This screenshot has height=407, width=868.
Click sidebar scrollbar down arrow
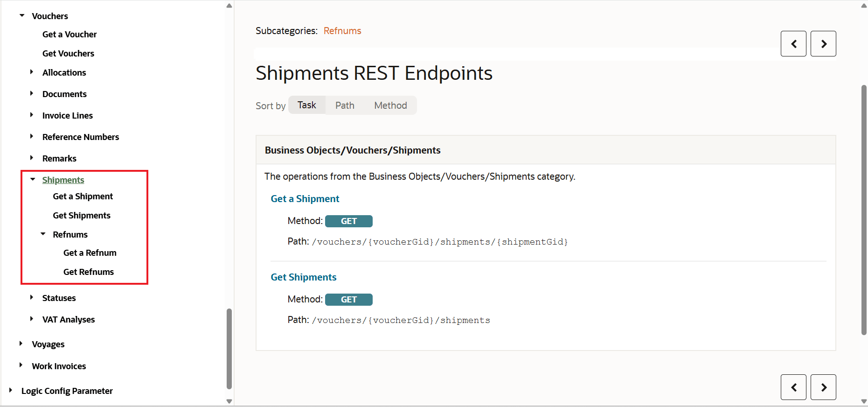[x=229, y=401]
